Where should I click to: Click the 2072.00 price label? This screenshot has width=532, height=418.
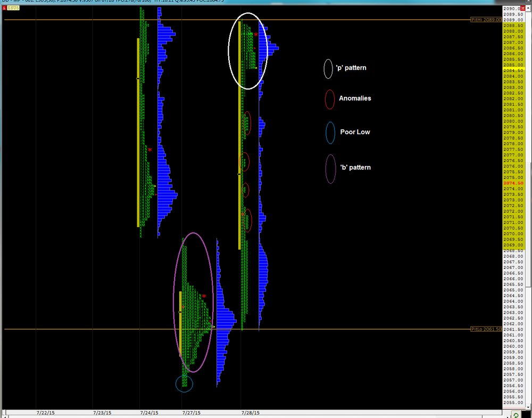point(513,211)
